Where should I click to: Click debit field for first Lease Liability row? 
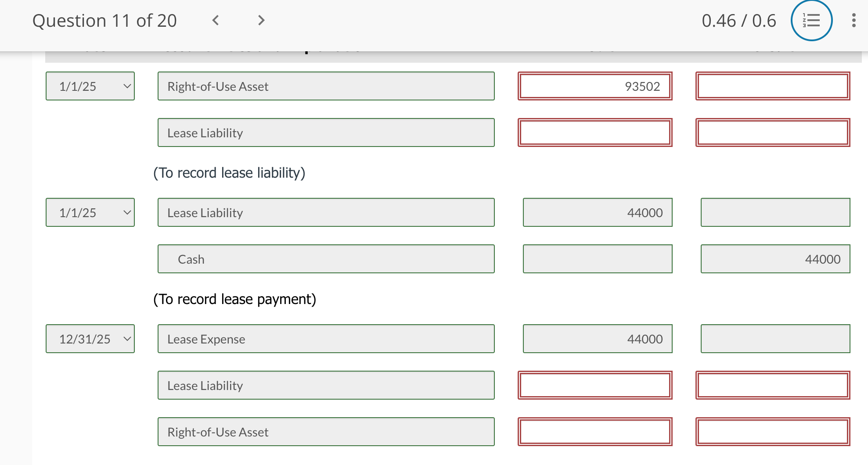595,132
